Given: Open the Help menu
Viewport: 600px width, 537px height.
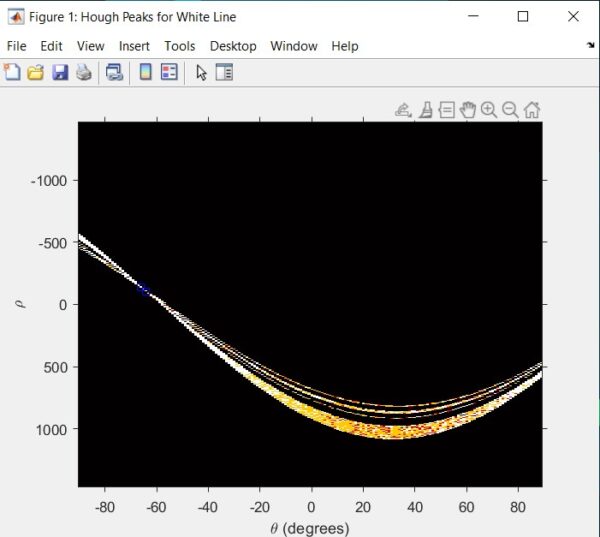Looking at the screenshot, I should pos(345,46).
